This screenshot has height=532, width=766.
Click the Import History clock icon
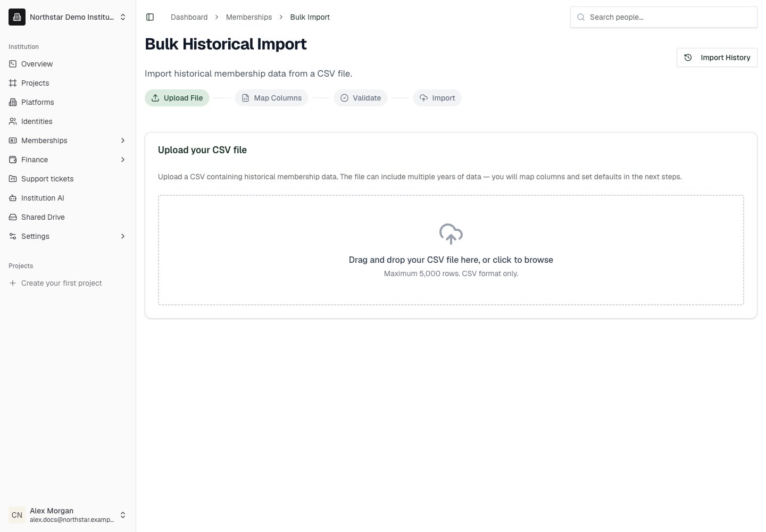[688, 57]
